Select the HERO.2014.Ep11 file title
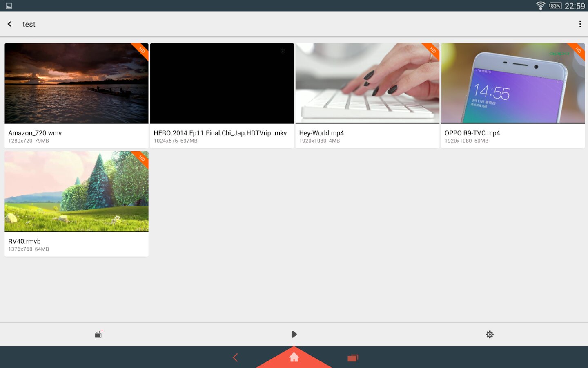588x368 pixels. coord(220,133)
